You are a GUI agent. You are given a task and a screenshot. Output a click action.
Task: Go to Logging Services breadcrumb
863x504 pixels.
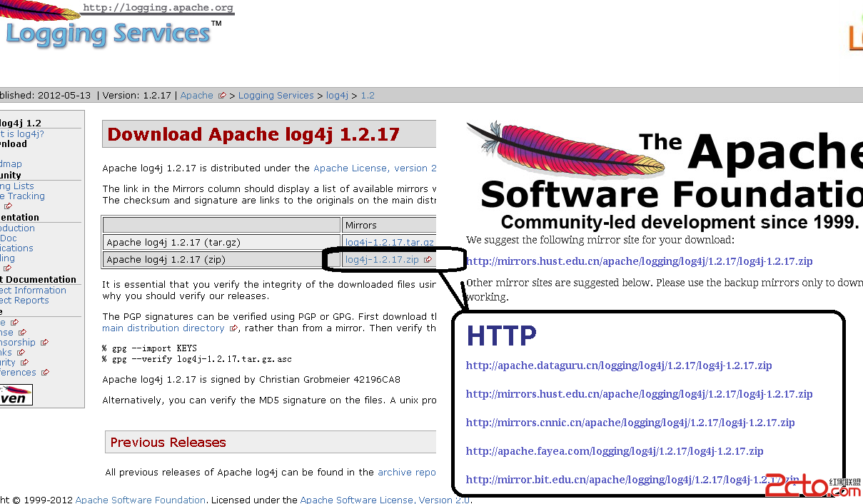276,95
